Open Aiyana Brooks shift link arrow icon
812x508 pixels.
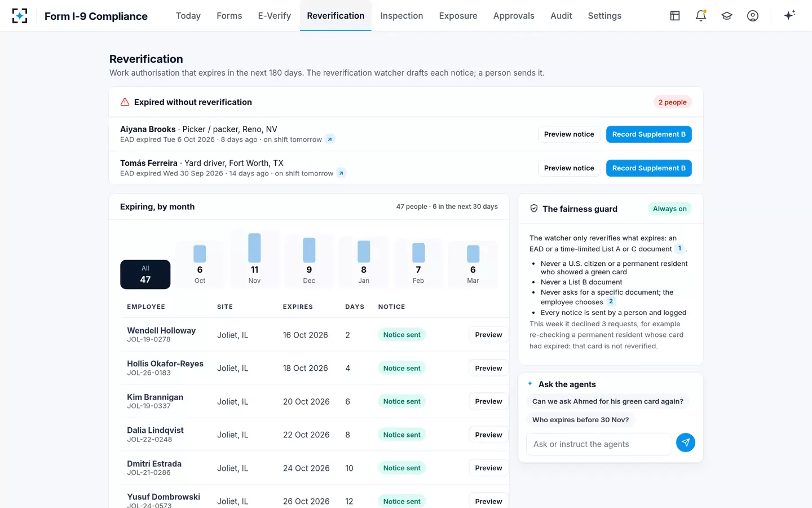[x=330, y=139]
